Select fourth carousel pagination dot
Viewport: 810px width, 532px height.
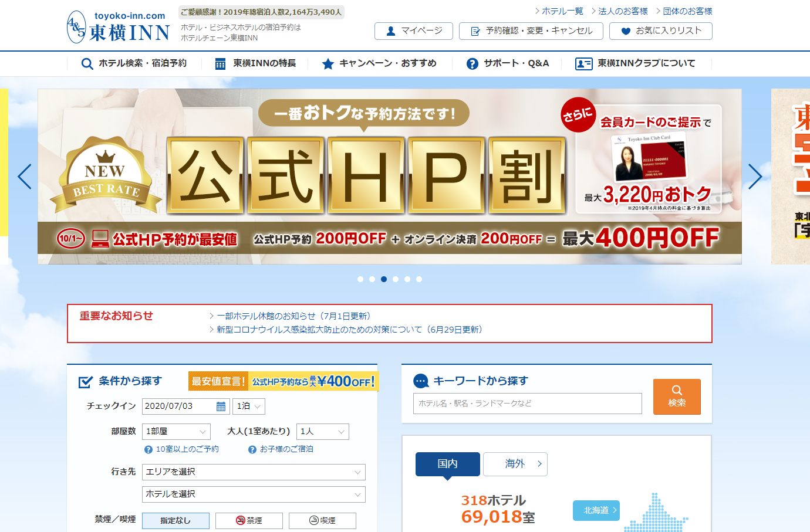tap(396, 279)
